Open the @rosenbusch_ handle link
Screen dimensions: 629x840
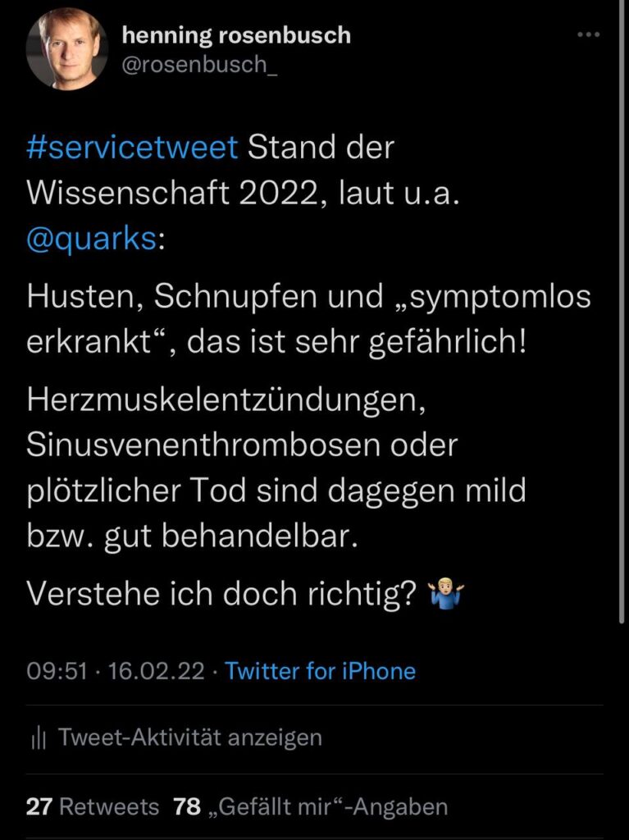click(x=199, y=65)
